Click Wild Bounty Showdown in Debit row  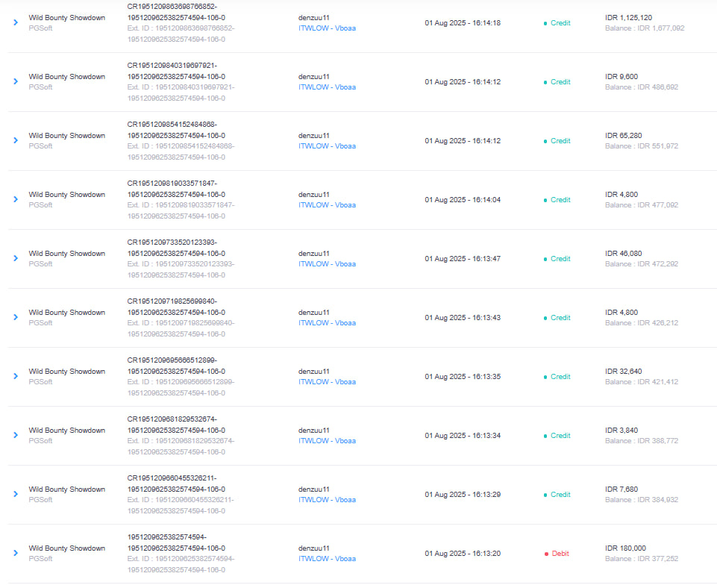coord(66,548)
